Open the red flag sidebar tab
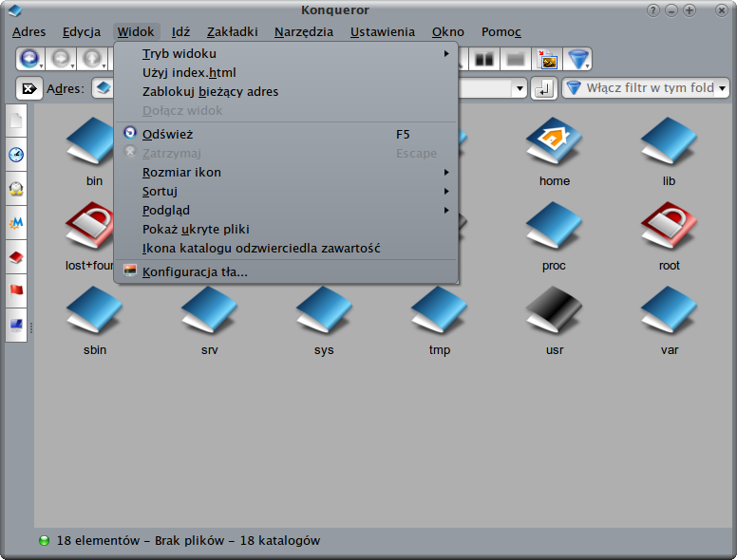Image resolution: width=737 pixels, height=560 pixels. (16, 290)
